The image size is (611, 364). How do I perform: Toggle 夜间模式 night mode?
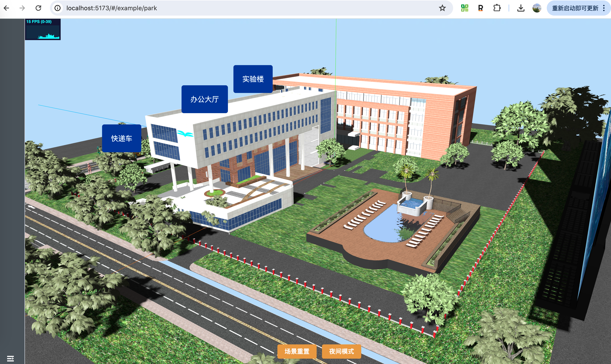tap(341, 351)
